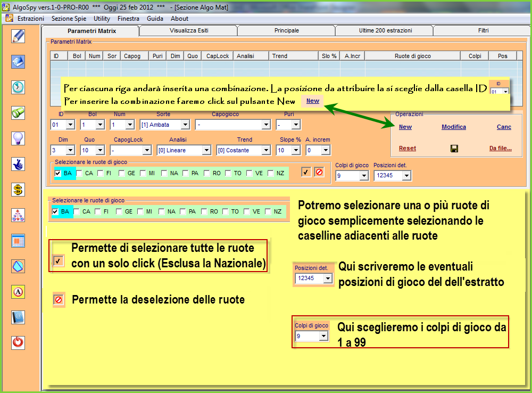Click the CapLock column header
The width and height of the screenshot is (532, 393).
(x=218, y=56)
